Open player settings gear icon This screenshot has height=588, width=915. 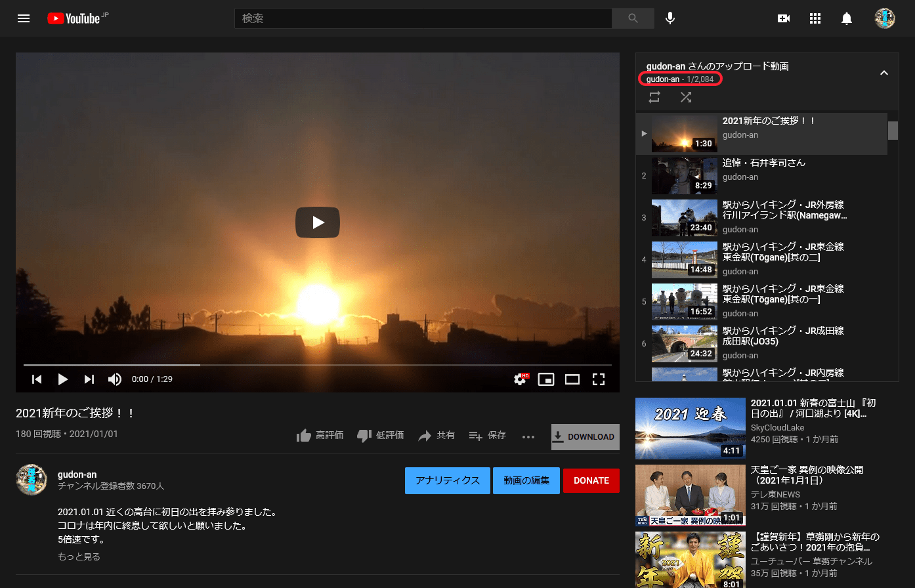pyautogui.click(x=520, y=379)
